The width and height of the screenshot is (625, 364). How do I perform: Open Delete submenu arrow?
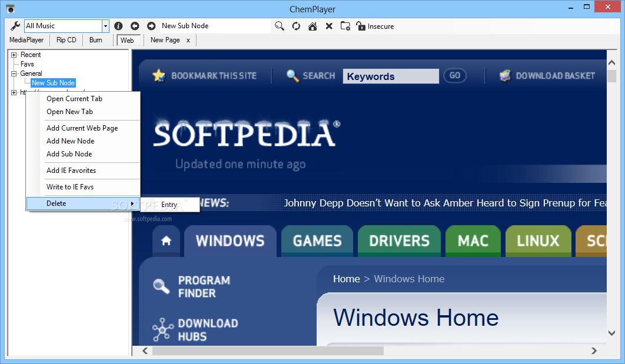[132, 203]
